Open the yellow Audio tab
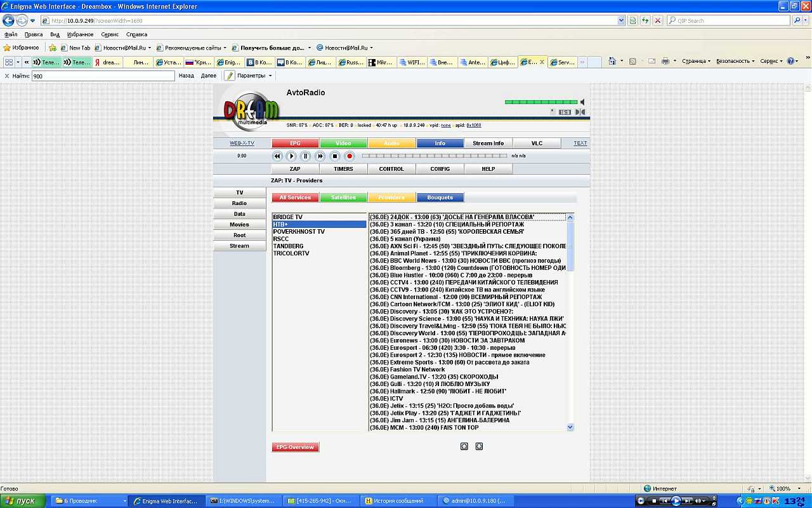This screenshot has height=508, width=812. tap(391, 143)
